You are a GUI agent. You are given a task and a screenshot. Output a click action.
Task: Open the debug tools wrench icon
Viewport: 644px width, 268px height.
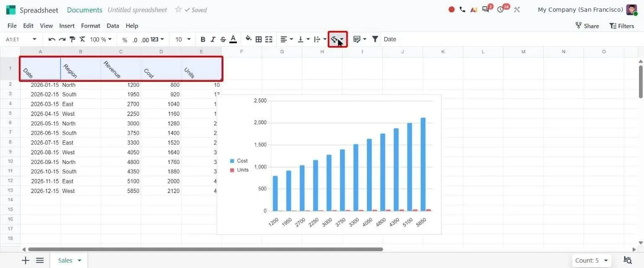517,9
